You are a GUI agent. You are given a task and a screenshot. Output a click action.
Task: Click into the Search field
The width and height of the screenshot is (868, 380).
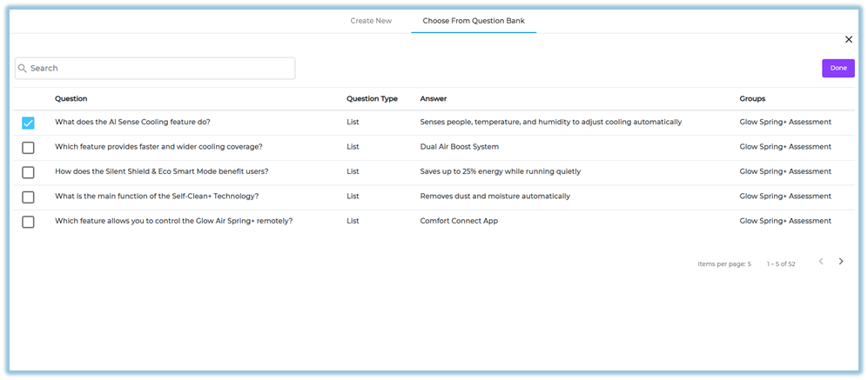click(157, 69)
